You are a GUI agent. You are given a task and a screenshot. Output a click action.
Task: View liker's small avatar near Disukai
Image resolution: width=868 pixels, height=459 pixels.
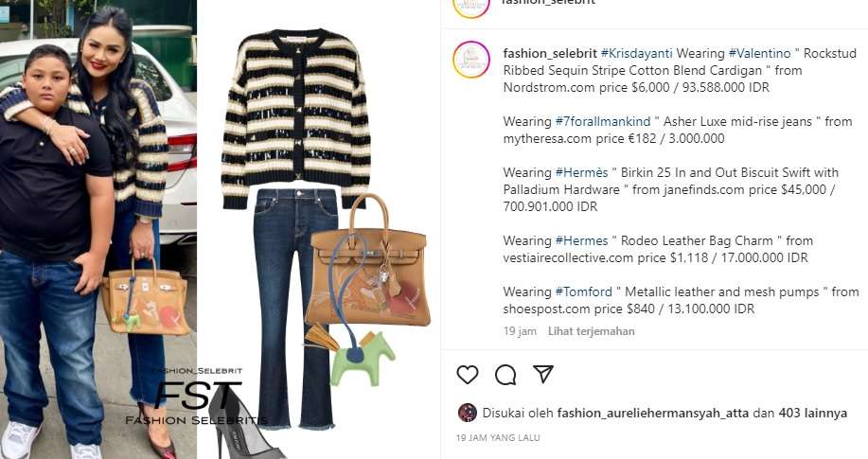[468, 413]
